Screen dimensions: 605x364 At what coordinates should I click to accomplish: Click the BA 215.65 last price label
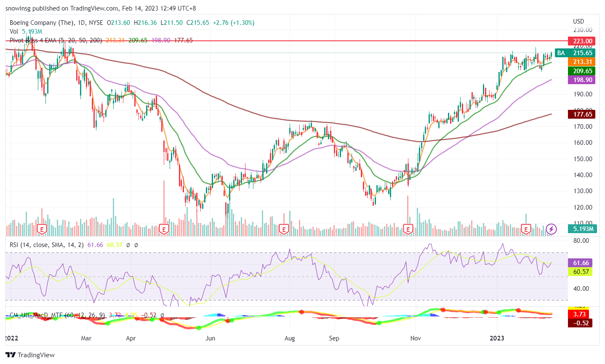(575, 53)
